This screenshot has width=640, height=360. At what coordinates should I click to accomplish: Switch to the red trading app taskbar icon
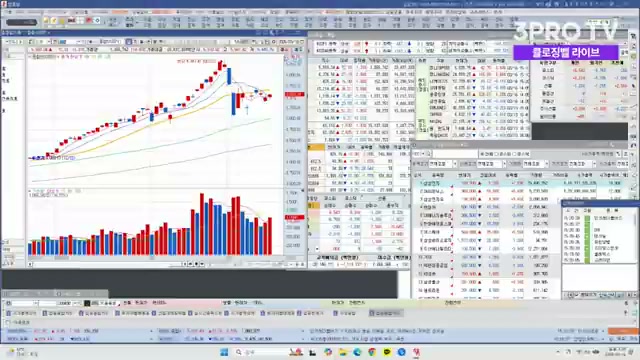click(416, 352)
